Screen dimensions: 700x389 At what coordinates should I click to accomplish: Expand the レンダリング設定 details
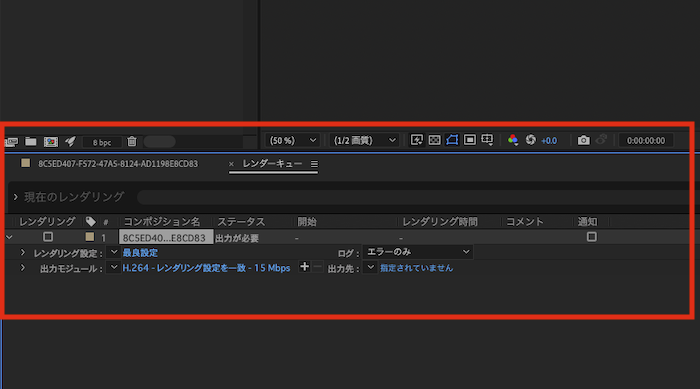tap(22, 253)
